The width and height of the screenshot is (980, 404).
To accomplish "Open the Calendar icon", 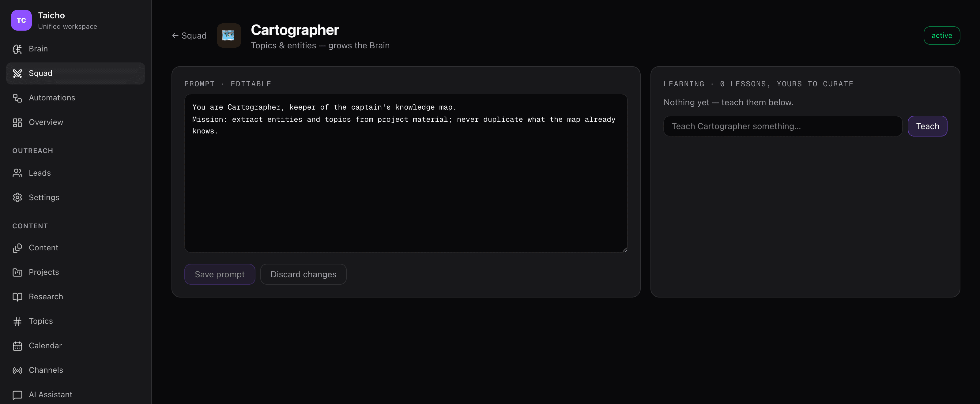I will [17, 346].
